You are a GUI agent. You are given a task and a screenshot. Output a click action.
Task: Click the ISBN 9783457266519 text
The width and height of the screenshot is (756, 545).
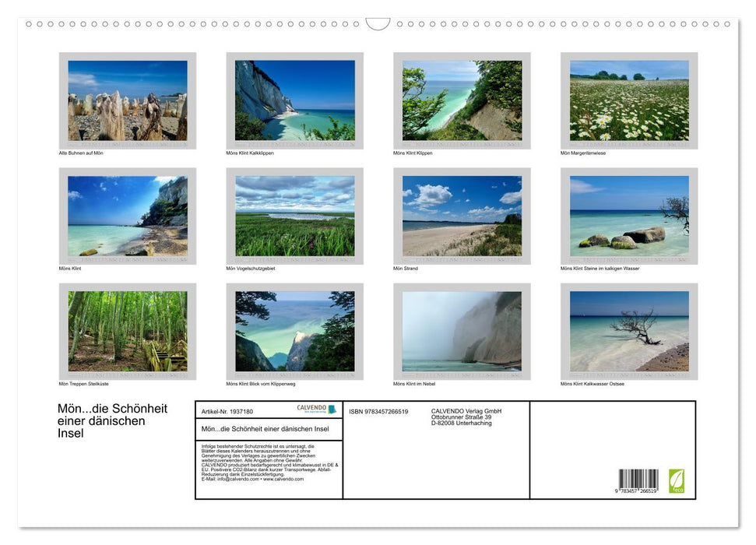pos(378,411)
